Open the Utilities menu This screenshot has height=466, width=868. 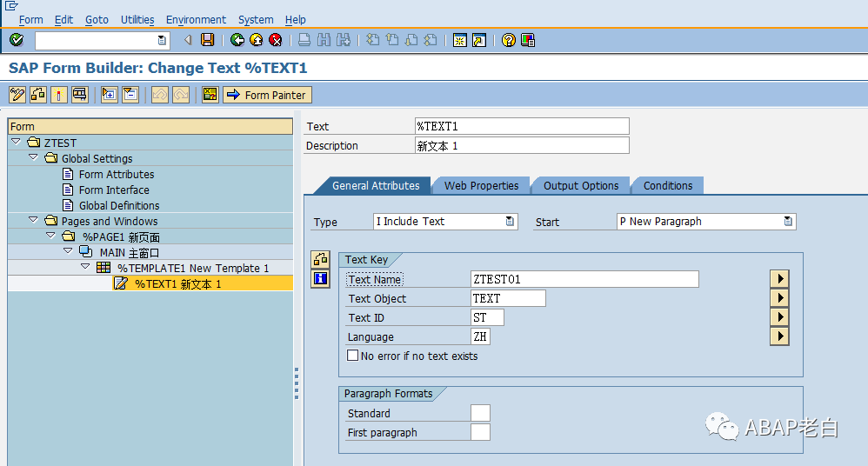click(x=137, y=19)
